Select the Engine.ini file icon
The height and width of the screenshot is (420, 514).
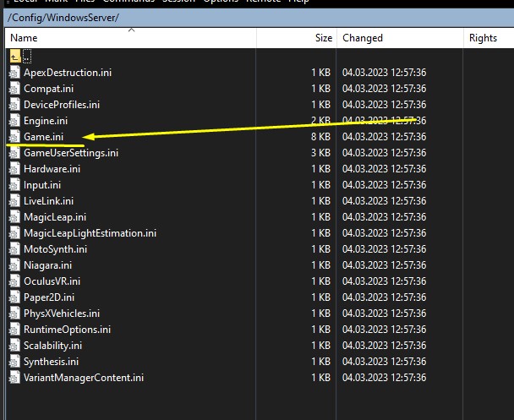pos(14,121)
